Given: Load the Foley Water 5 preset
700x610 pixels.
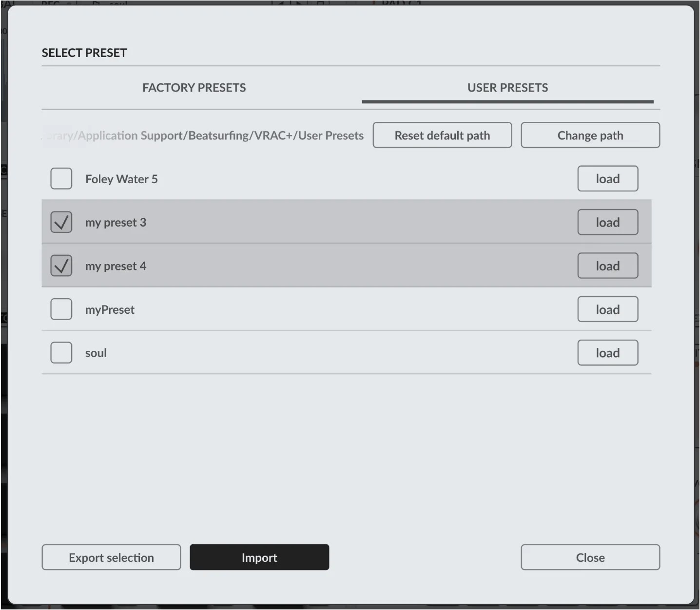Looking at the screenshot, I should coord(608,179).
